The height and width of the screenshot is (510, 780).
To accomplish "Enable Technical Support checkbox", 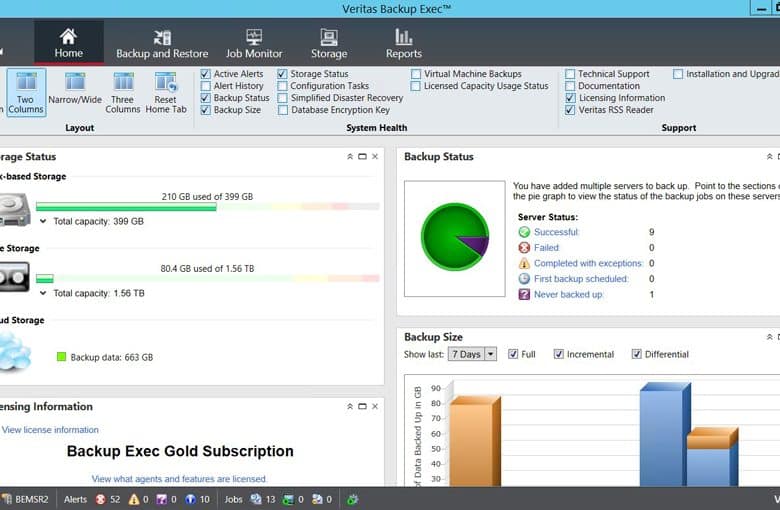I will pyautogui.click(x=570, y=74).
